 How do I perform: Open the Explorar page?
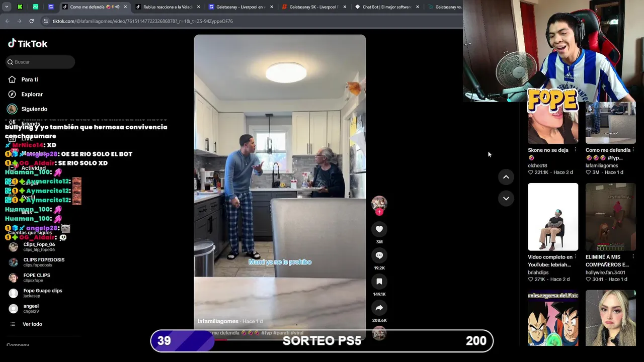click(x=32, y=94)
